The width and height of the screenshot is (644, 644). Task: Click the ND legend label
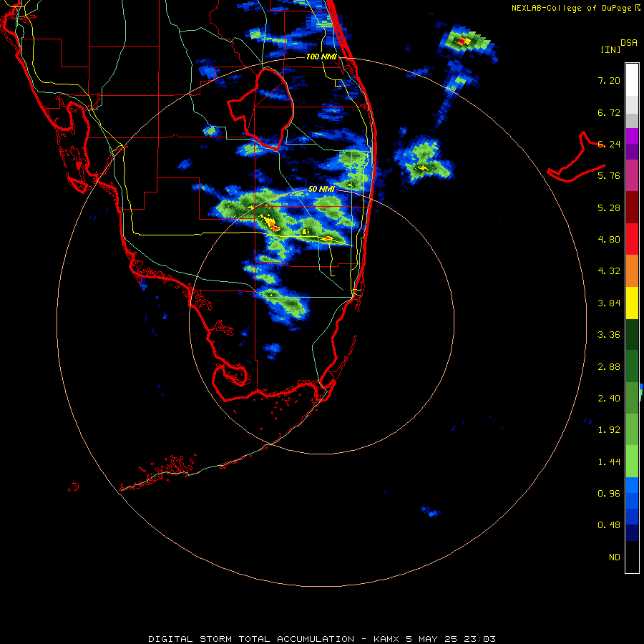point(615,557)
